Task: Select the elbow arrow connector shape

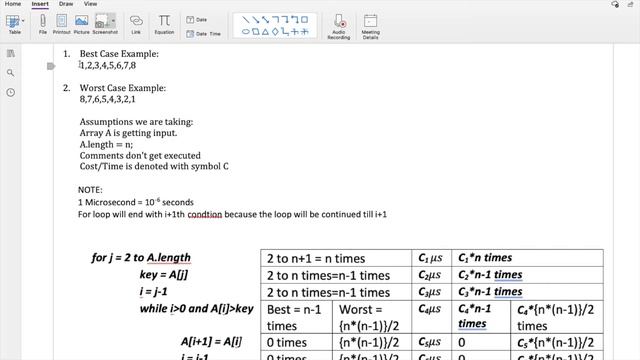Action: 285,20
